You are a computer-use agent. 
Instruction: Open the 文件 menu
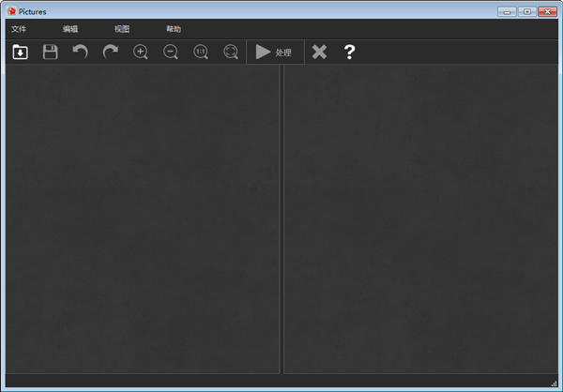pos(19,29)
